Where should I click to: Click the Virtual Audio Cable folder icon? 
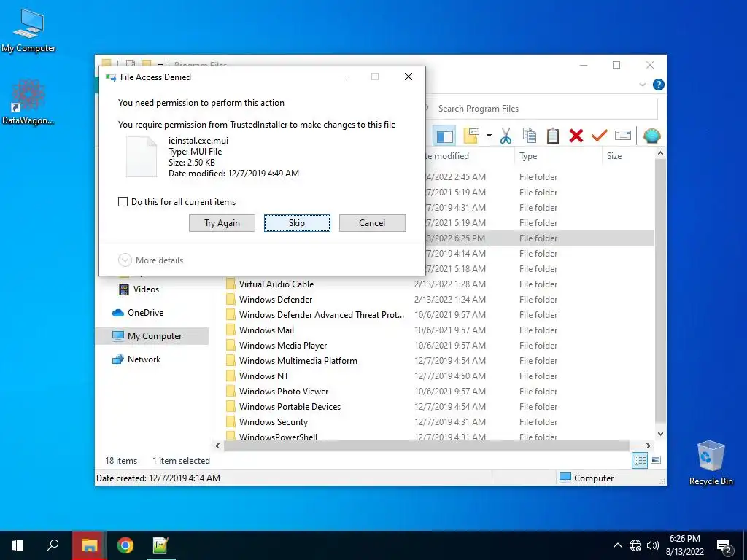[x=231, y=284]
